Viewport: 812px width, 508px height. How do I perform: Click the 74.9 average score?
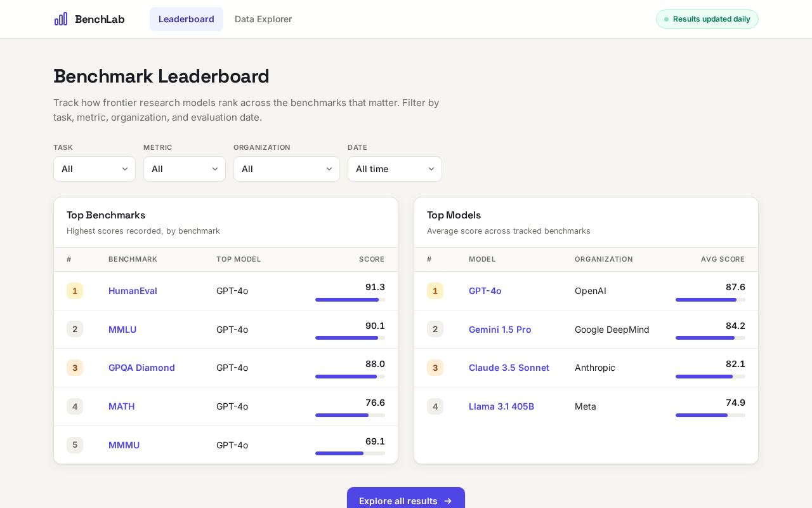735,403
